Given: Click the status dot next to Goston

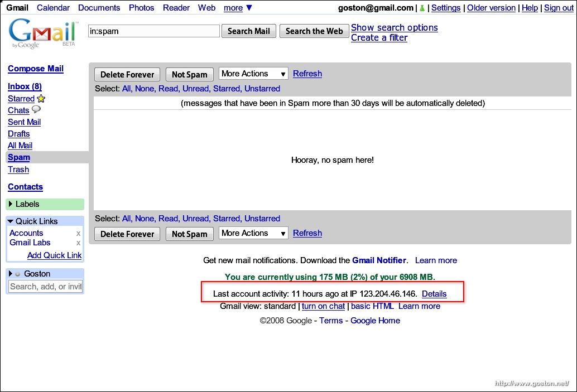Looking at the screenshot, I should tap(18, 274).
